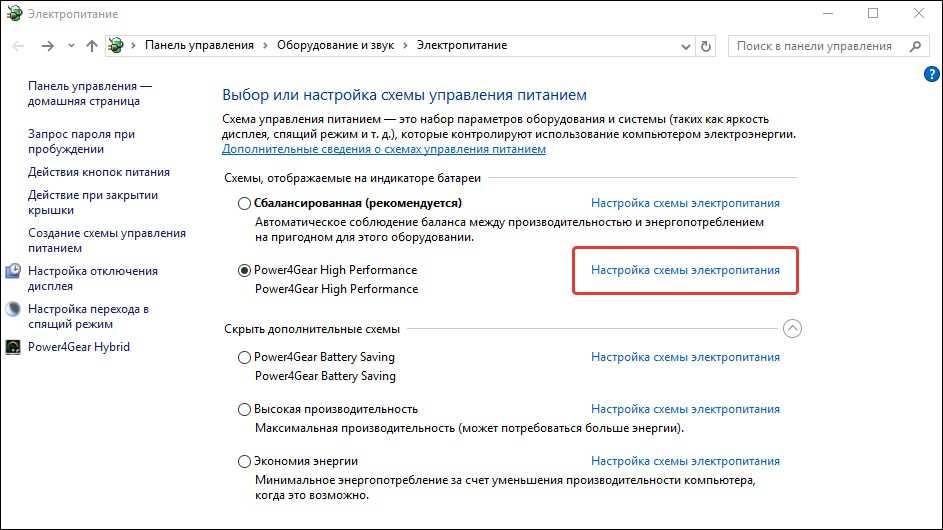
Task: Select the Power4Gear Battery Saving radio button
Action: point(245,357)
